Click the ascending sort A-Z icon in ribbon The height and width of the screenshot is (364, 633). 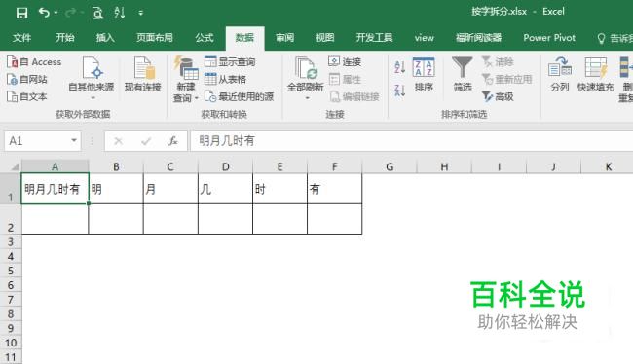tap(399, 67)
